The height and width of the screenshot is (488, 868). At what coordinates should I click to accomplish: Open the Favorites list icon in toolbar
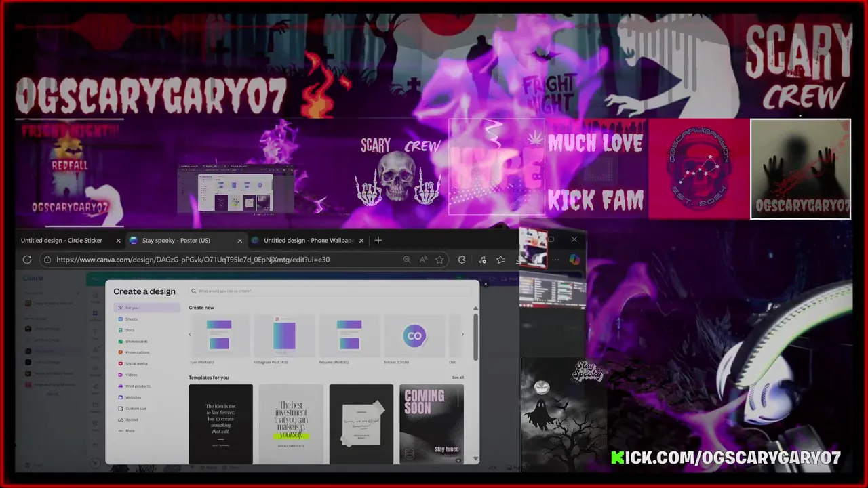point(500,260)
